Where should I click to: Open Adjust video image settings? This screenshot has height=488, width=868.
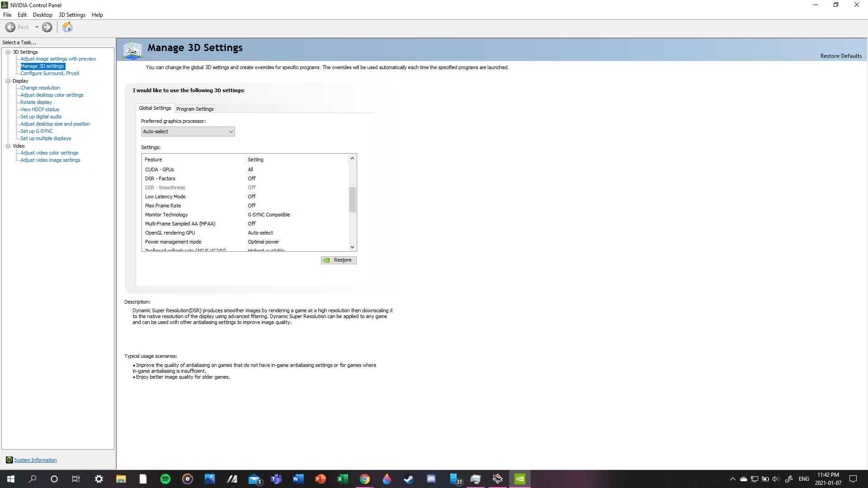[x=50, y=160]
